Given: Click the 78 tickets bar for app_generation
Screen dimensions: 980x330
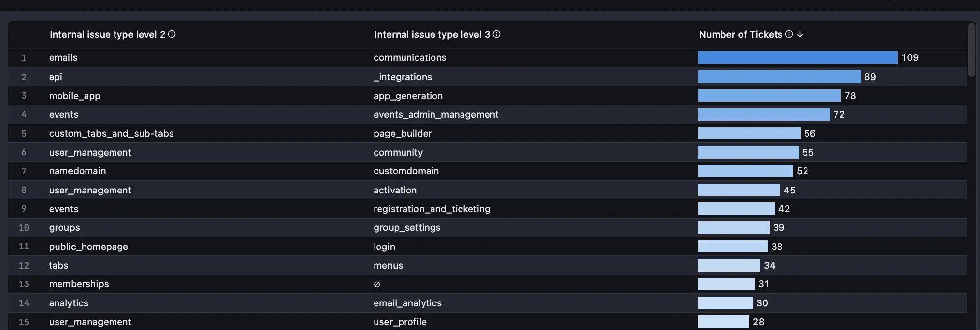Looking at the screenshot, I should pos(769,96).
